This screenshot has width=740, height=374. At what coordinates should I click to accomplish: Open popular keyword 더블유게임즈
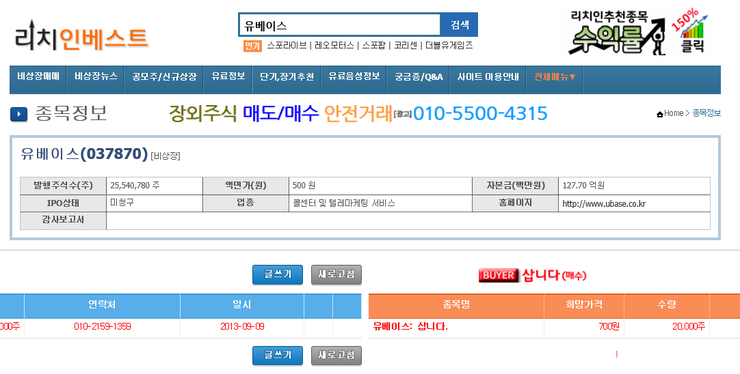coord(449,45)
